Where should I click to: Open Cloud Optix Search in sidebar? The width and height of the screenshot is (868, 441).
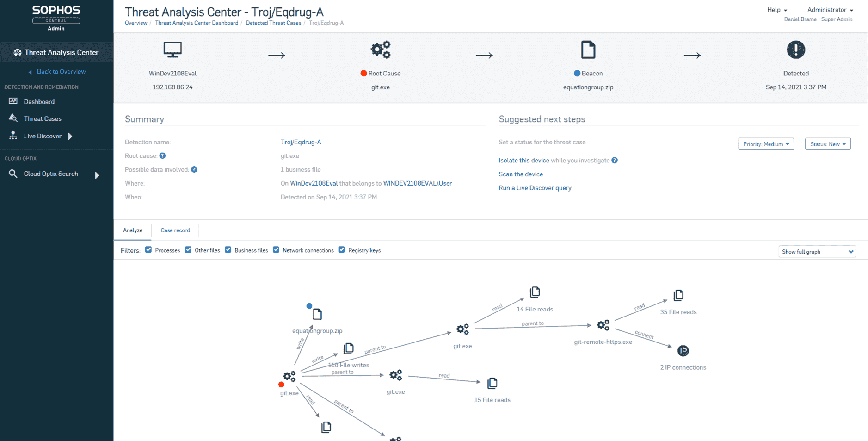click(51, 174)
